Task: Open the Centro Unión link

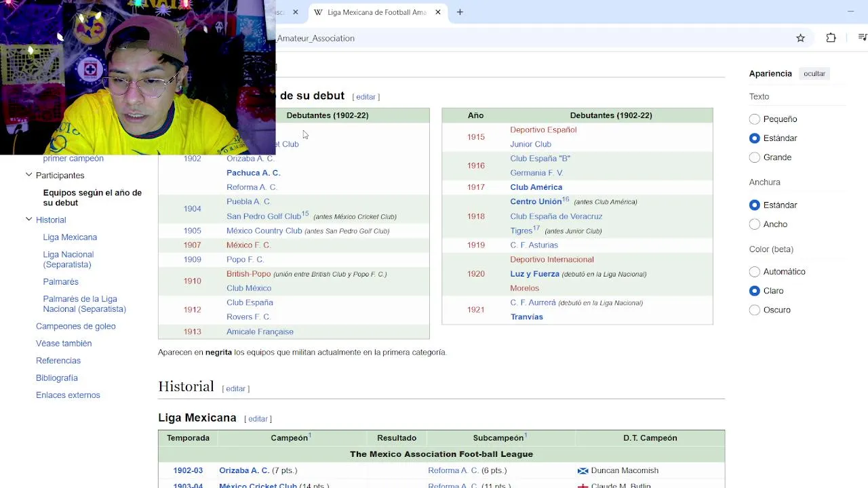Action: [x=536, y=201]
